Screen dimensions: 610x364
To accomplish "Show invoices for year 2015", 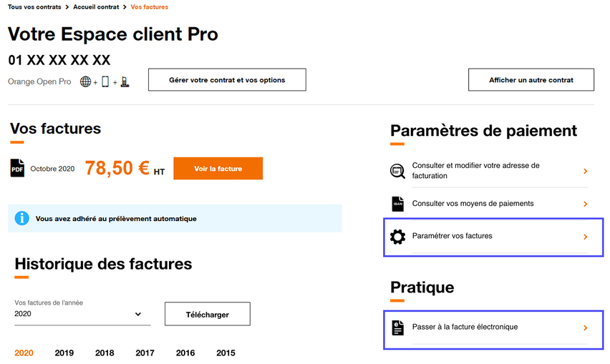I will tap(226, 353).
